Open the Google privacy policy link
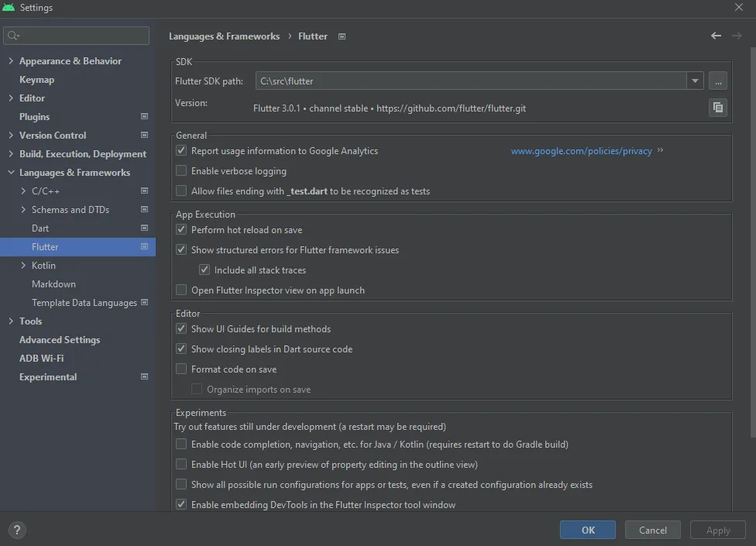This screenshot has width=756, height=546. pos(581,151)
